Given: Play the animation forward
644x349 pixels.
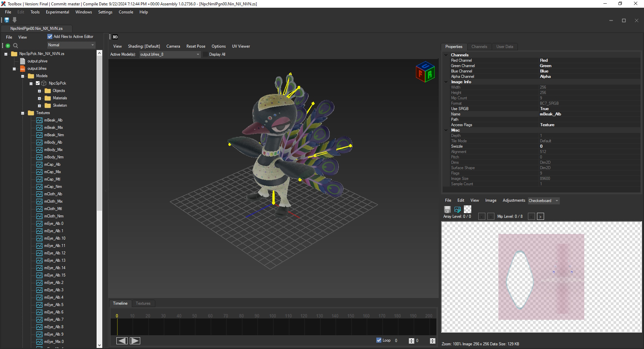Looking at the screenshot, I should 135,341.
